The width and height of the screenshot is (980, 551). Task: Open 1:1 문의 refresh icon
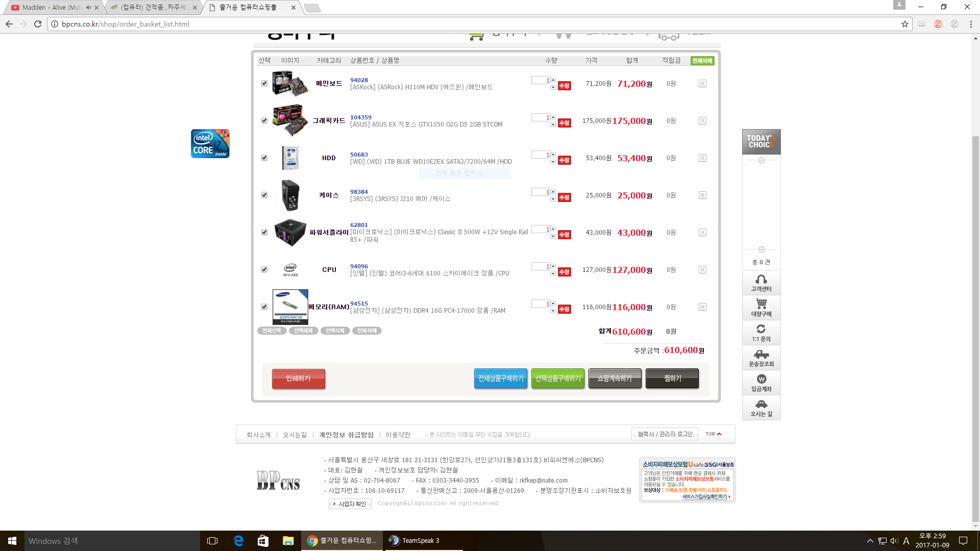tap(761, 329)
